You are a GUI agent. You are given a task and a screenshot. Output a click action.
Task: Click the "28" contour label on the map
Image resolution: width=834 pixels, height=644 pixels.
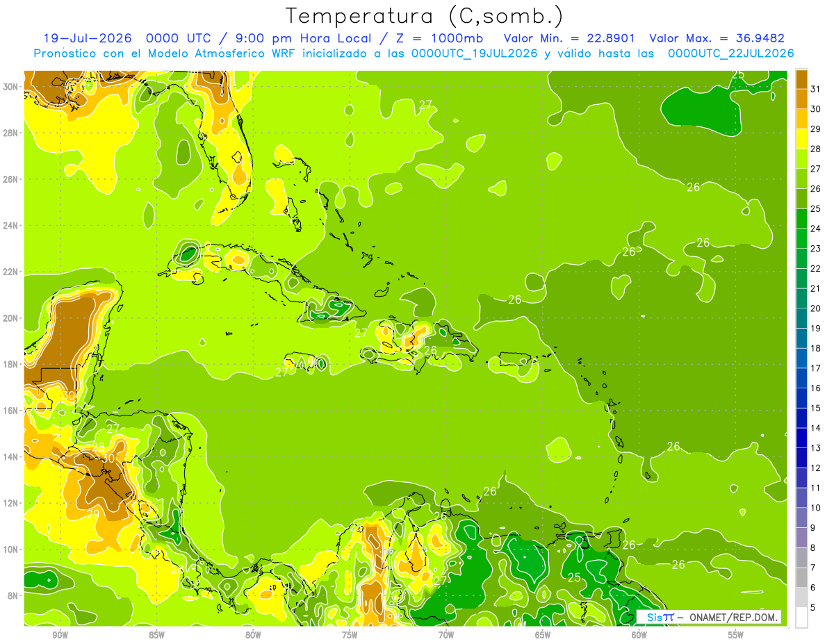pos(98,447)
